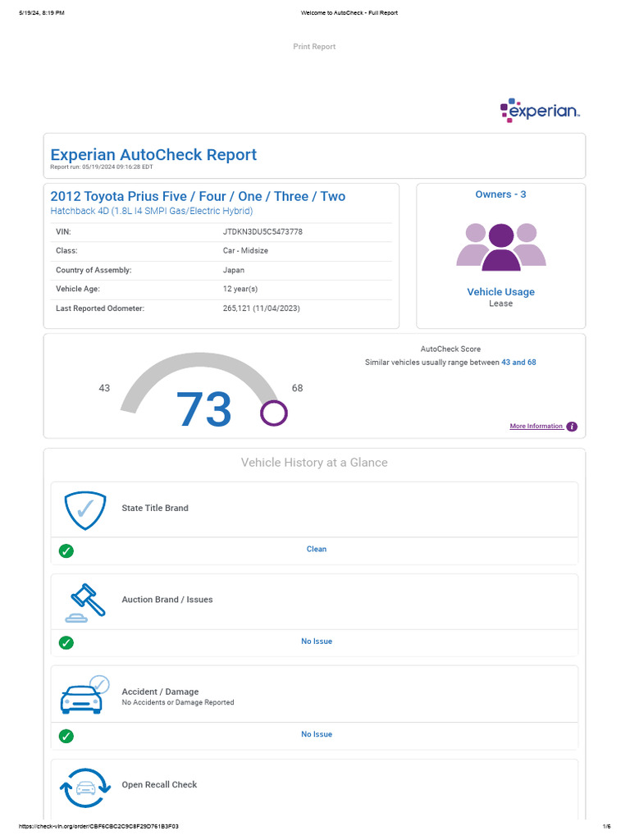Click green checkmark in State Title Brand row

pos(66,550)
